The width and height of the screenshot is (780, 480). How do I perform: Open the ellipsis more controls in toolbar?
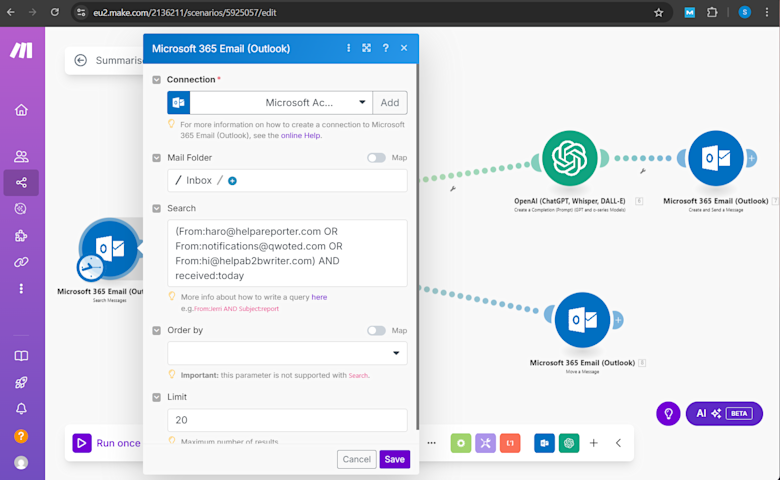[431, 443]
